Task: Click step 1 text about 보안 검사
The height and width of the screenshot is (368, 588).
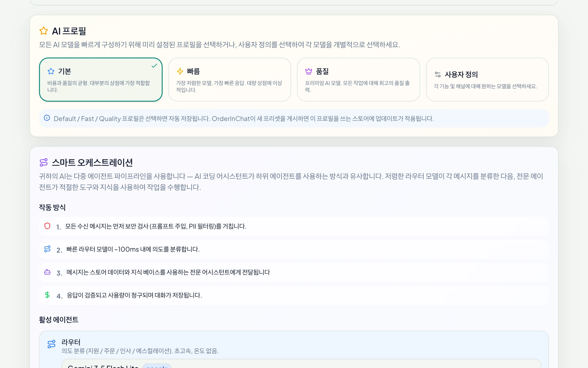Action: 156,226
